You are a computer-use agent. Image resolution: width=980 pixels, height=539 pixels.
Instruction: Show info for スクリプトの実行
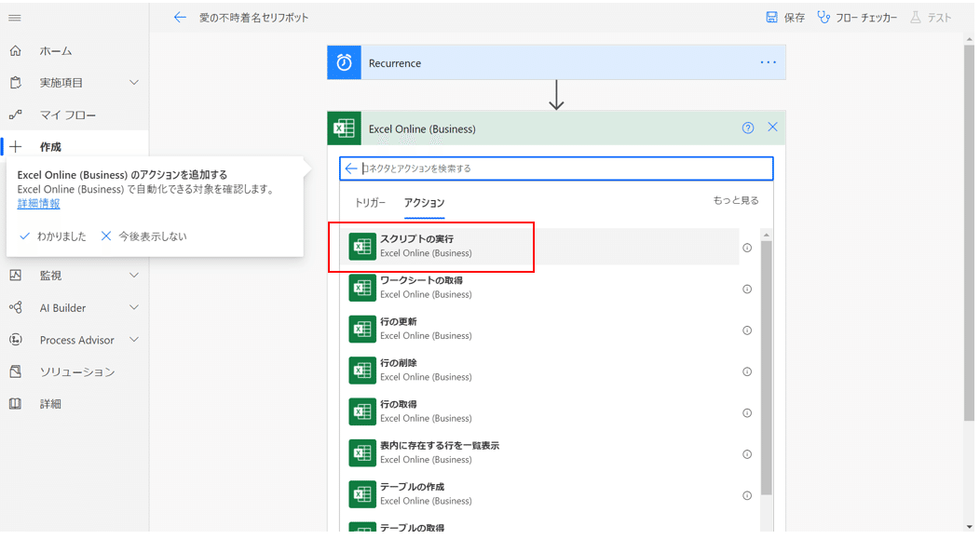tap(747, 248)
